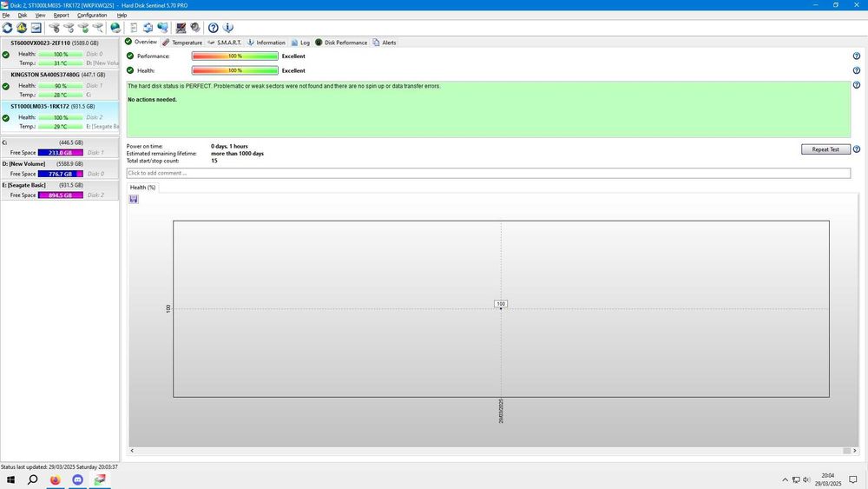This screenshot has height=489, width=868.
Task: Switch to the Temperature tab
Action: [182, 43]
